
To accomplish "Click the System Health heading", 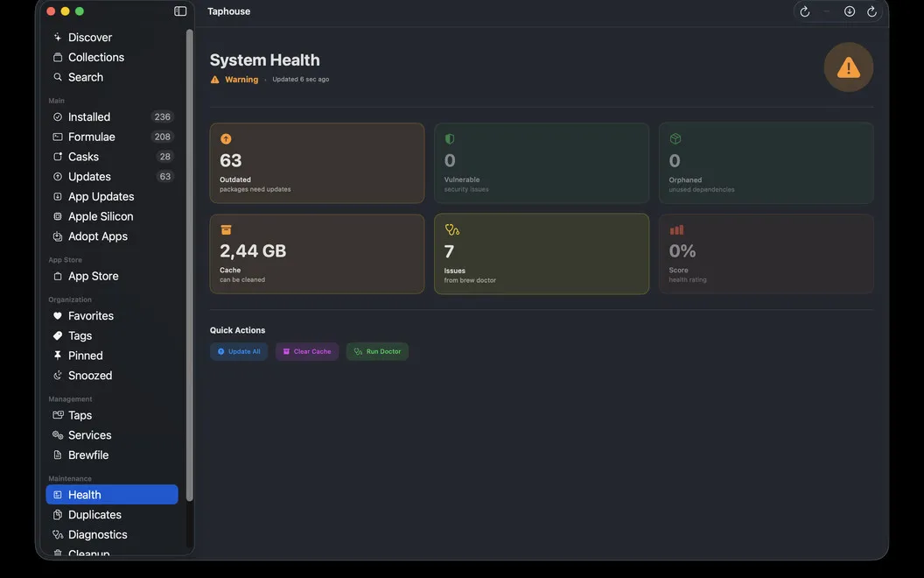I will click(x=264, y=60).
